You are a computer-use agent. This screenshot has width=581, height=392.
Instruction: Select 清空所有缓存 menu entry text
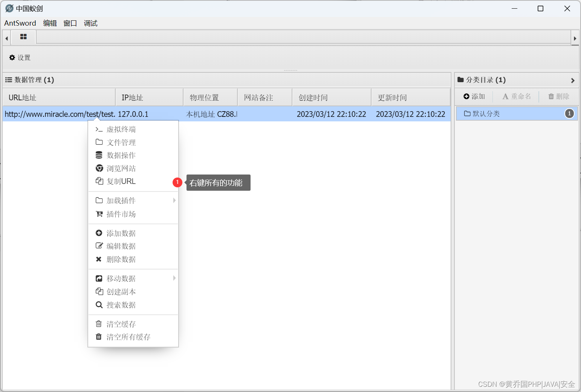pyautogui.click(x=128, y=337)
